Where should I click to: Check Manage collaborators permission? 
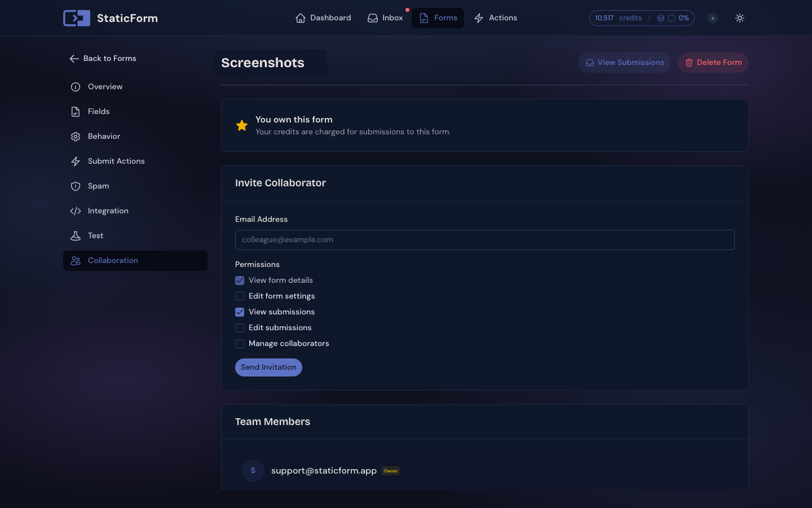tap(240, 344)
